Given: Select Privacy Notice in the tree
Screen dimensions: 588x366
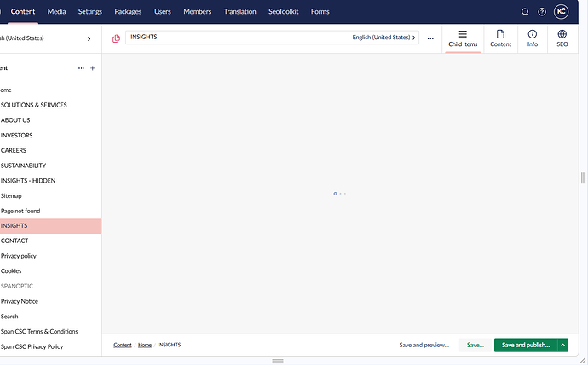Looking at the screenshot, I should click(x=20, y=301).
